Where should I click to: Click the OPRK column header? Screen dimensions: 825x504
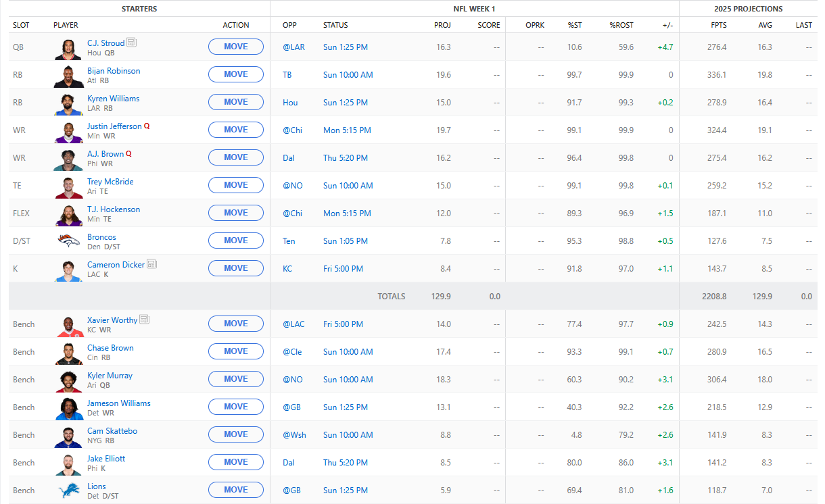coord(534,25)
